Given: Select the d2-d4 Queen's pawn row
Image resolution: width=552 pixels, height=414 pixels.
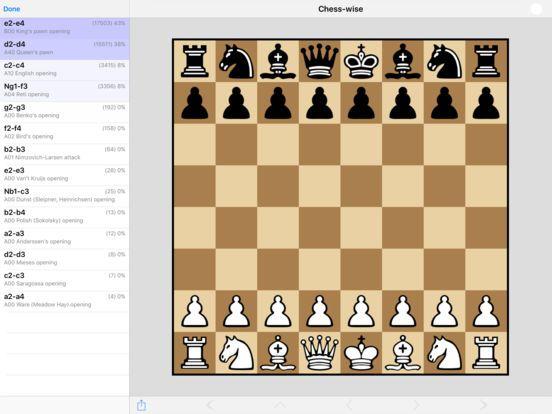Looking at the screenshot, I should tap(65, 49).
